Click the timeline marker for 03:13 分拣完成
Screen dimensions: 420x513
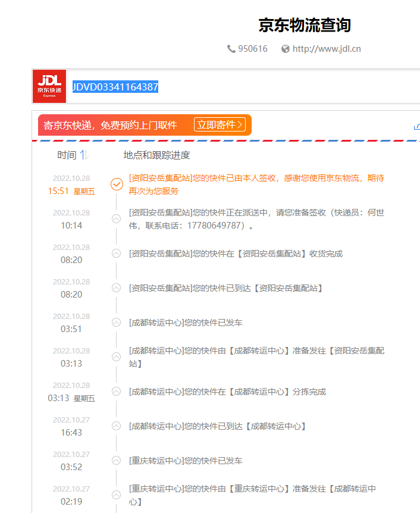(116, 391)
